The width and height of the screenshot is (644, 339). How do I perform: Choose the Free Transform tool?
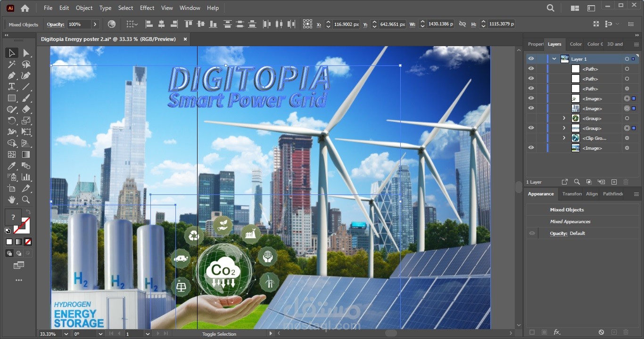coord(26,132)
